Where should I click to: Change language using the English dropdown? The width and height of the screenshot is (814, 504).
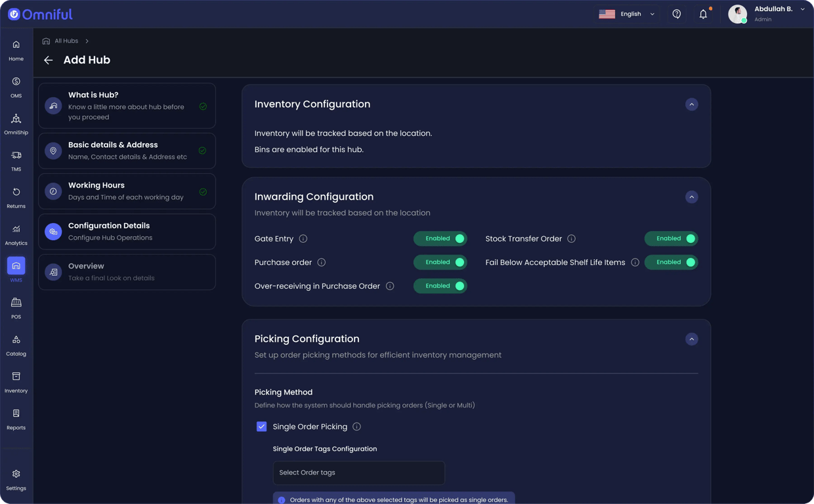tap(627, 14)
